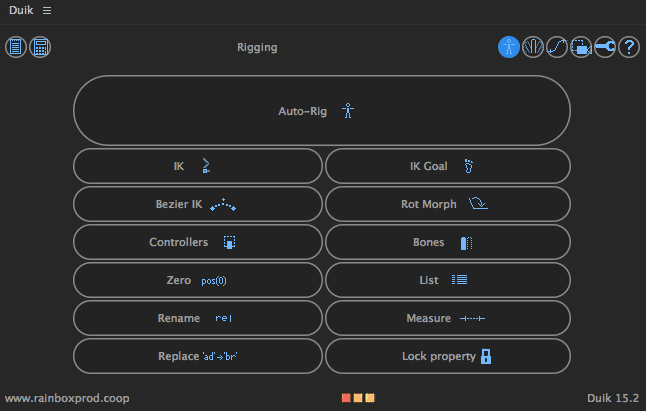Click the Bezier IK button
646x411 pixels.
pyautogui.click(x=198, y=204)
